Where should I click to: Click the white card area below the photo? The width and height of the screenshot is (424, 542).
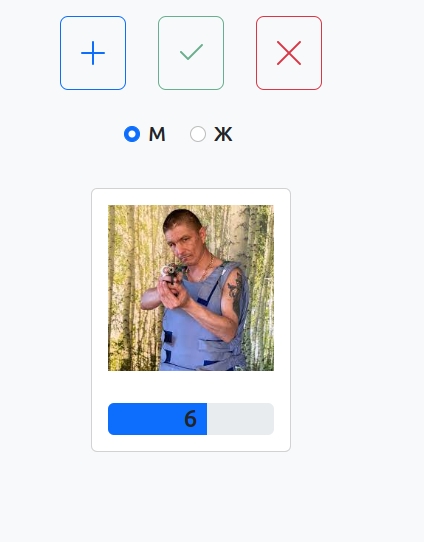(191, 387)
